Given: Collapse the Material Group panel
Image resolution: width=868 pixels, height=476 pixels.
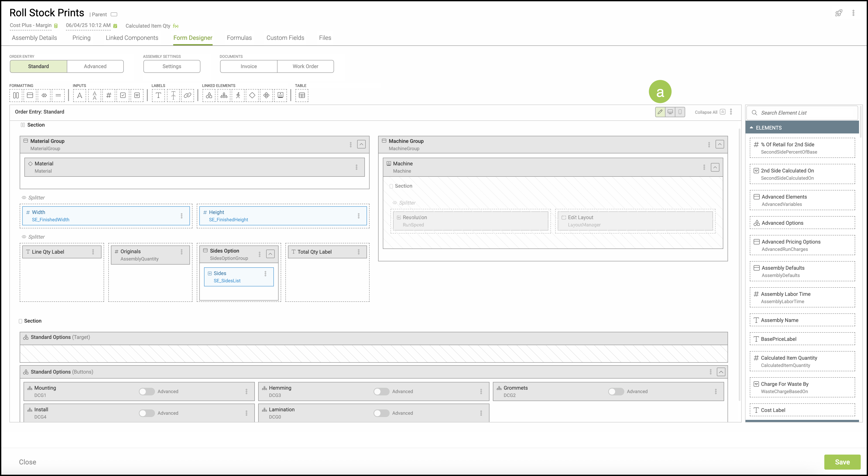Looking at the screenshot, I should (x=361, y=144).
